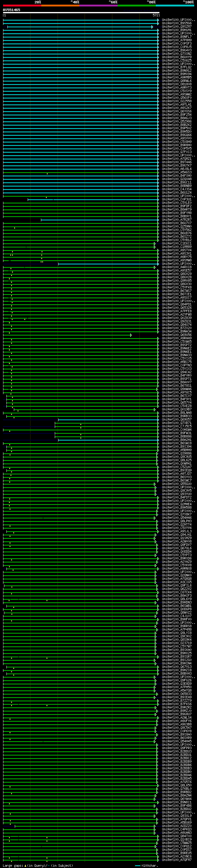The width and height of the screenshot is (197, 868).
Task: Select hit label UniRef100_Q9SZM7
Action: (177, 26)
